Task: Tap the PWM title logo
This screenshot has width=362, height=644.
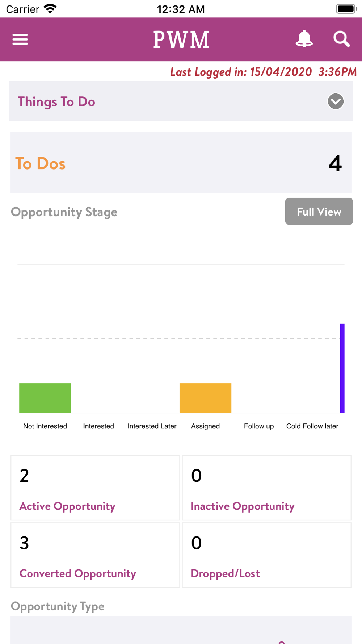Action: pyautogui.click(x=181, y=39)
